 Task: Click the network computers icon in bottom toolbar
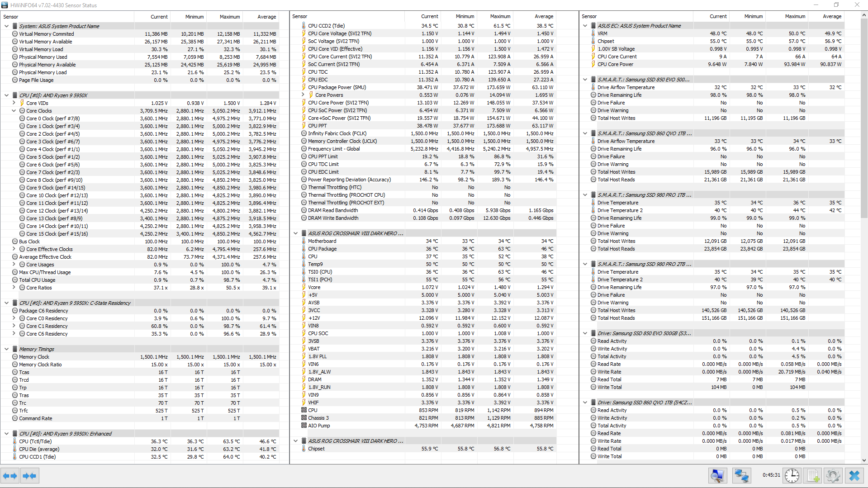tap(741, 476)
